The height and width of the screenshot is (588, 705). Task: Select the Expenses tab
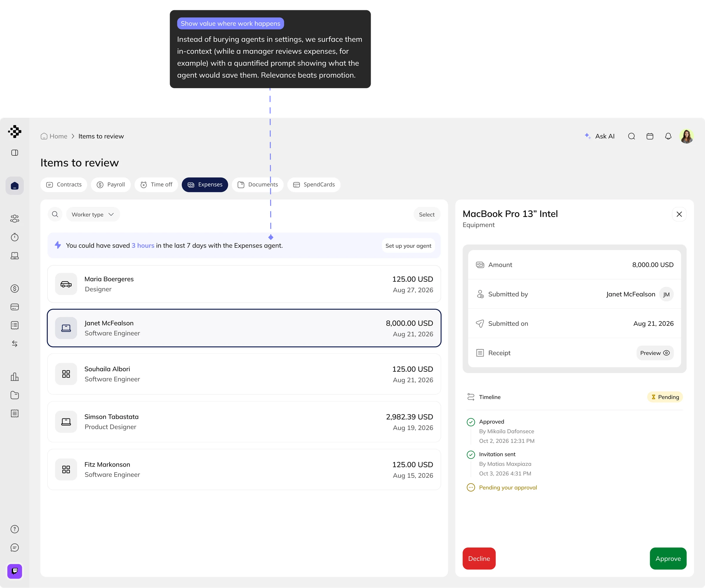click(x=205, y=185)
